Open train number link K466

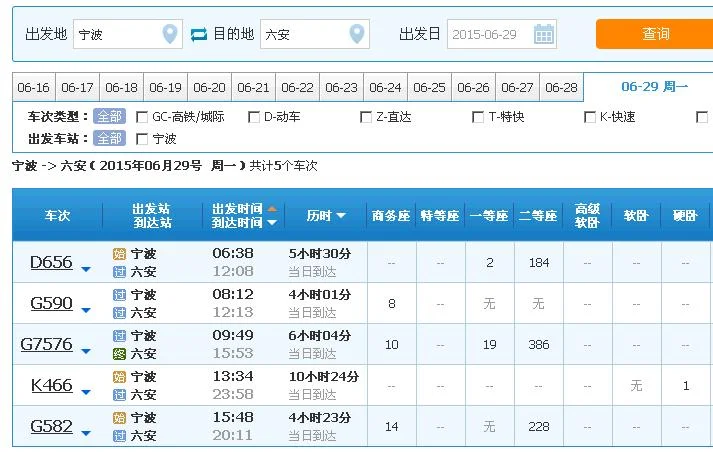click(x=52, y=385)
